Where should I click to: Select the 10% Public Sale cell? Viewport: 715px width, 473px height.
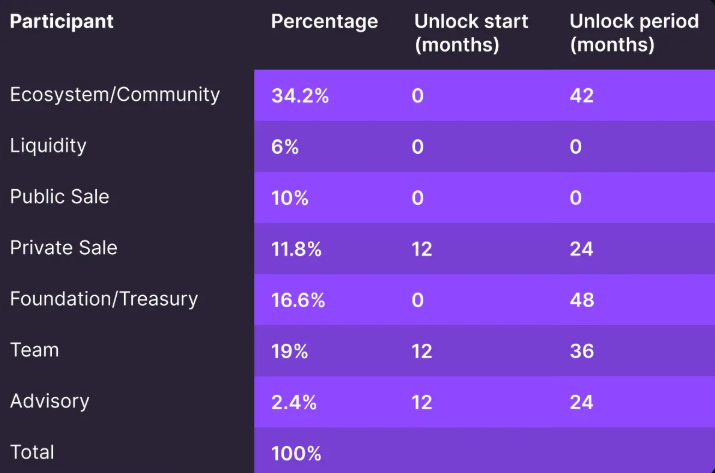tap(290, 198)
